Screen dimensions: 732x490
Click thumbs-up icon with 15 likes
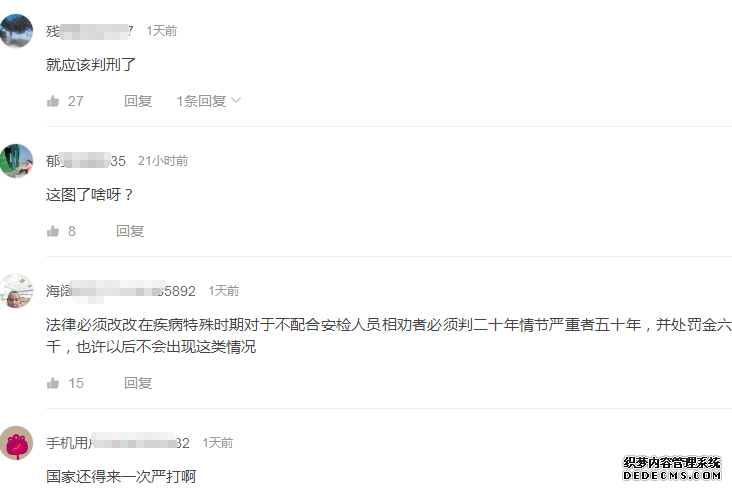point(53,383)
